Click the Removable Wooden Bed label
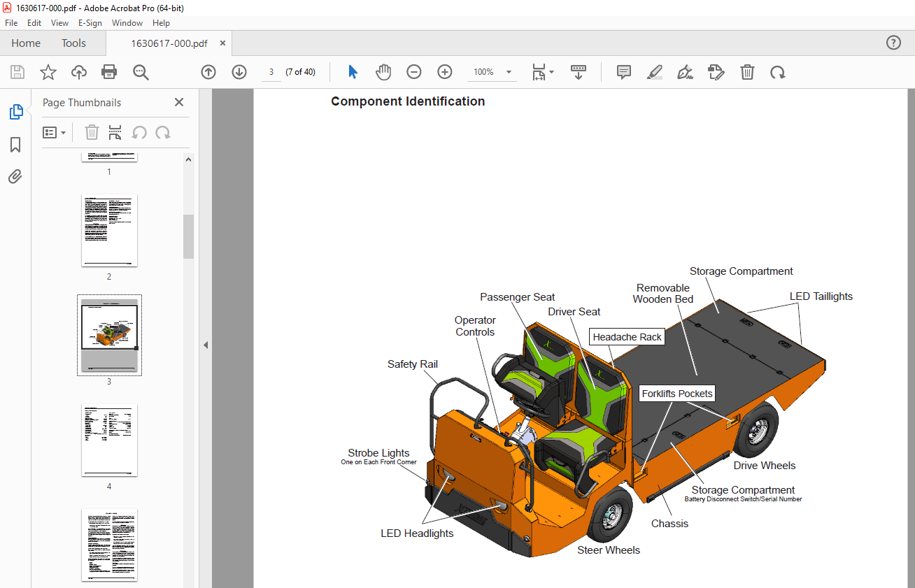Screen dimensions: 915x588 tap(663, 294)
